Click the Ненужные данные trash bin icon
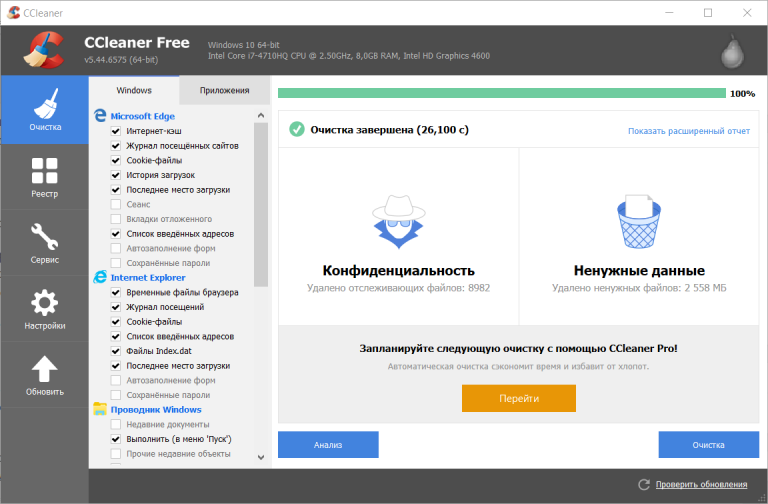The height and width of the screenshot is (504, 768). point(639,221)
